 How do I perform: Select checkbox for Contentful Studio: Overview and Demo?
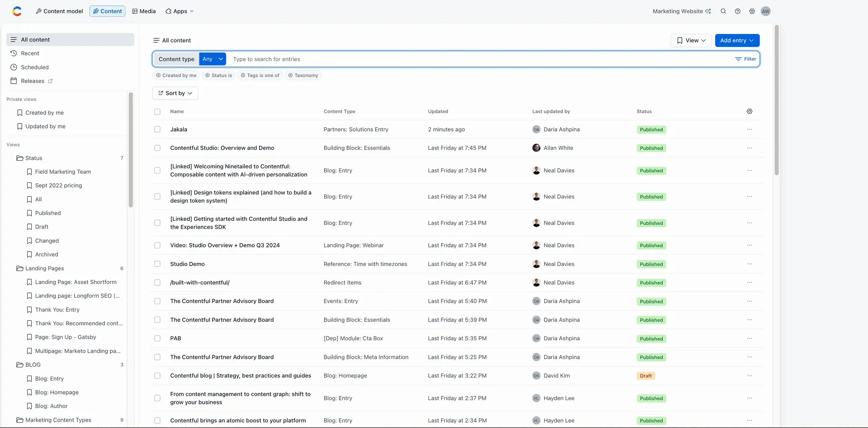(x=157, y=148)
